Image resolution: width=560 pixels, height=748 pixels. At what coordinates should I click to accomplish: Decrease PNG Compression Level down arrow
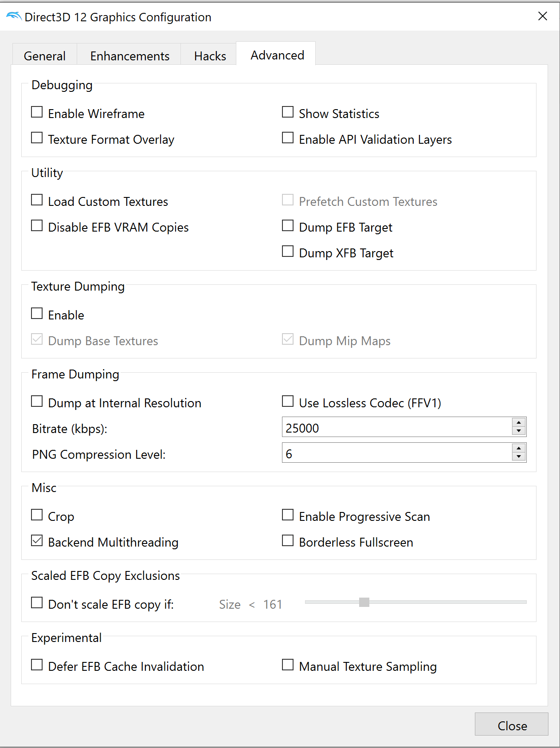click(519, 457)
